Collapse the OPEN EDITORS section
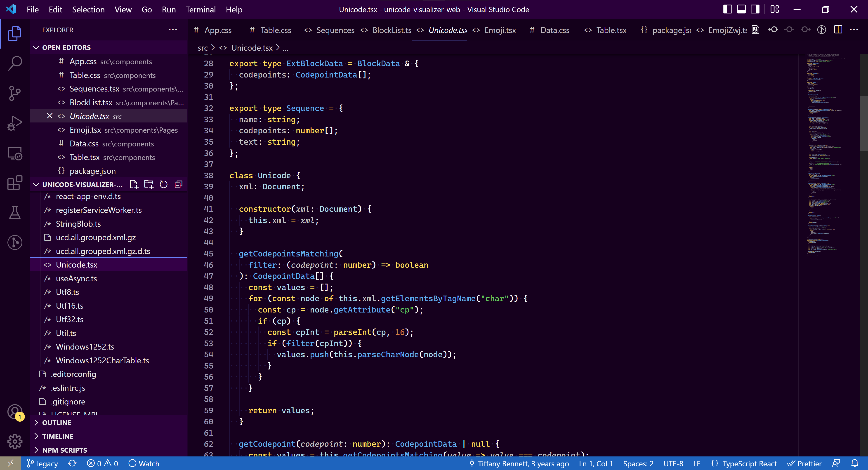 pos(66,47)
